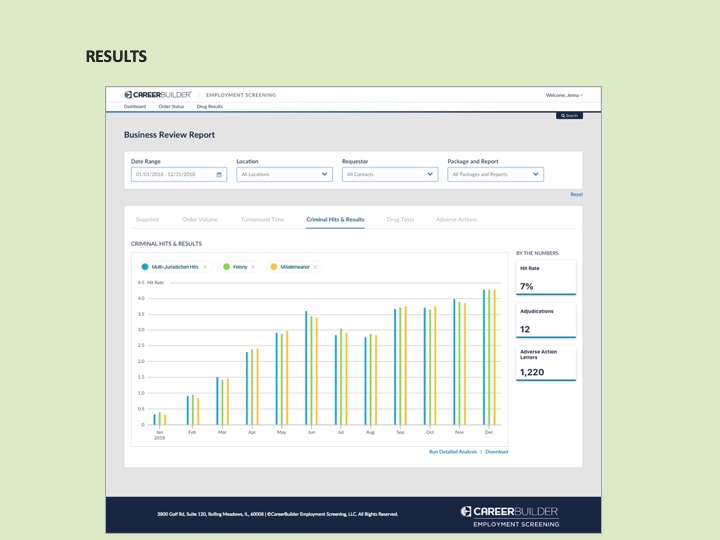The image size is (720, 540).
Task: Open the Drug Results menu item
Action: [210, 107]
